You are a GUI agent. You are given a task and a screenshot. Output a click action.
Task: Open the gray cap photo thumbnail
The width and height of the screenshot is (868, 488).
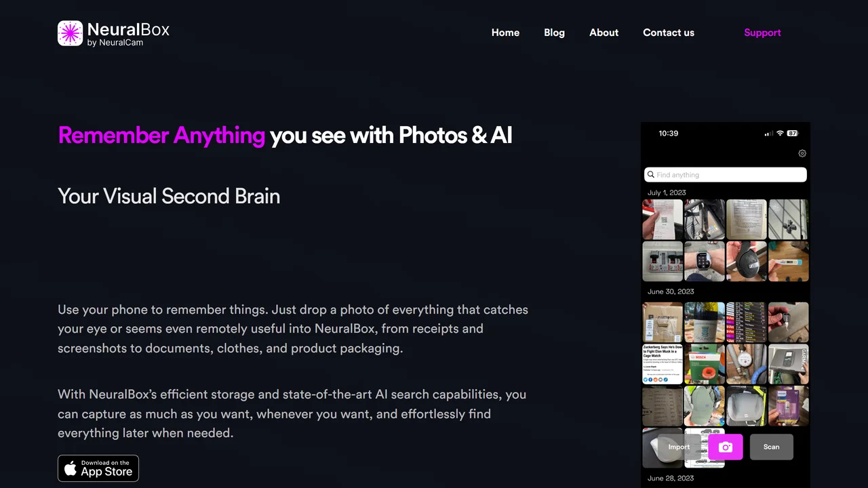pos(705,406)
